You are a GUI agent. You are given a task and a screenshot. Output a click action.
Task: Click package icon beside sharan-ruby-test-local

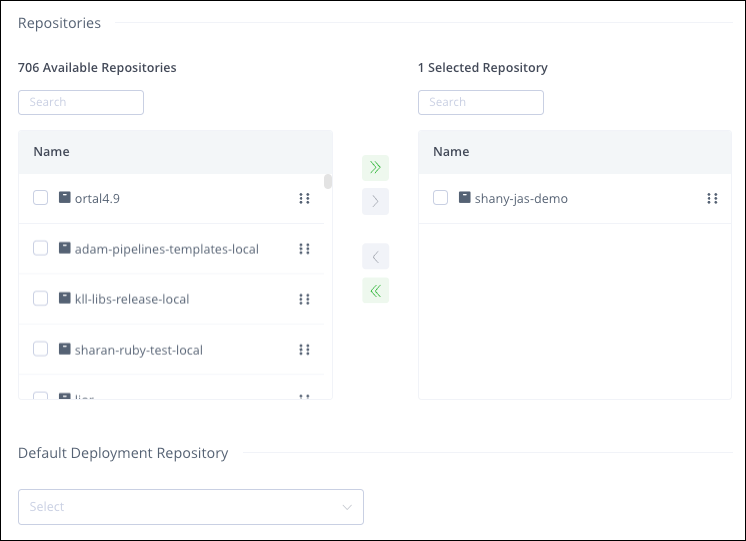(65, 349)
